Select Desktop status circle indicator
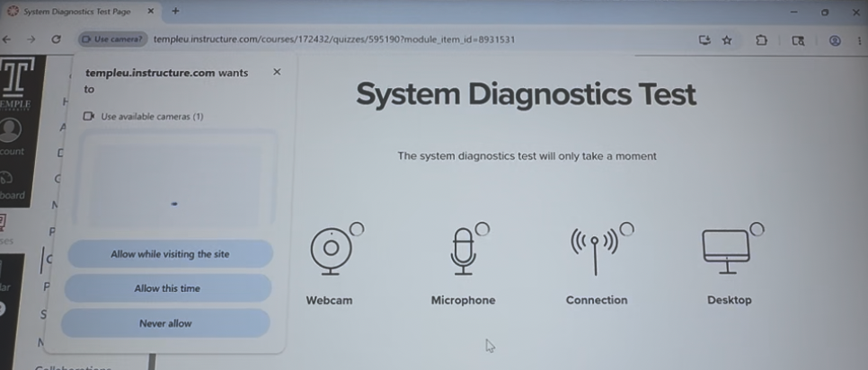The width and height of the screenshot is (868, 370). (757, 229)
